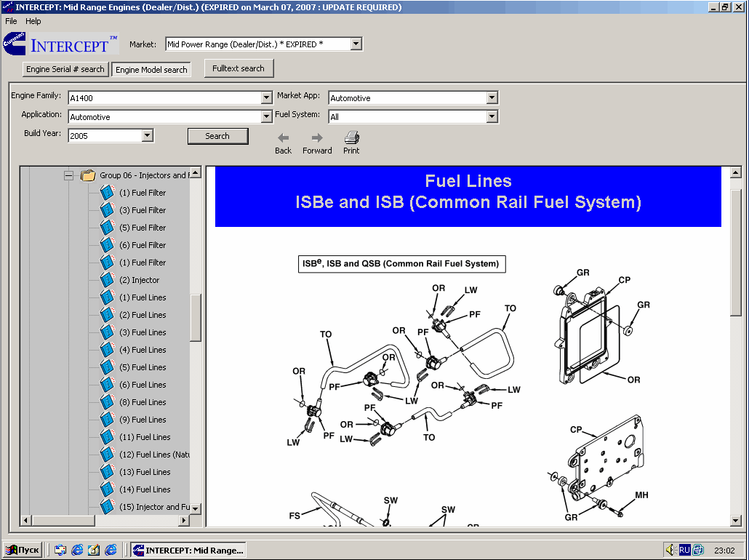Click the Print printer icon
Image resolution: width=749 pixels, height=560 pixels.
351,137
